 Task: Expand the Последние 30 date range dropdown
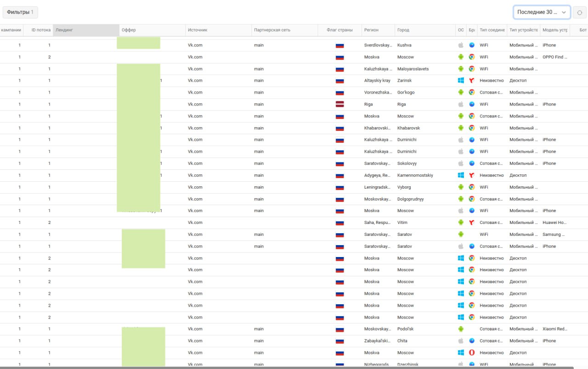pos(542,12)
